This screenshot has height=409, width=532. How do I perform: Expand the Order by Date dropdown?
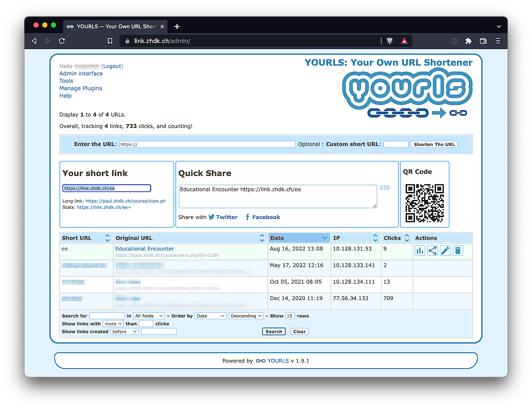pos(210,316)
